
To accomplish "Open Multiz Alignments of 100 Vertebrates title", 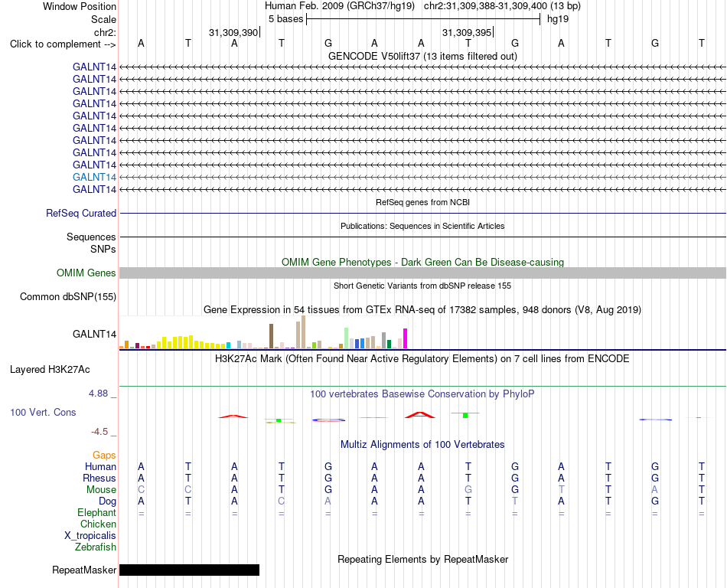I will [422, 445].
